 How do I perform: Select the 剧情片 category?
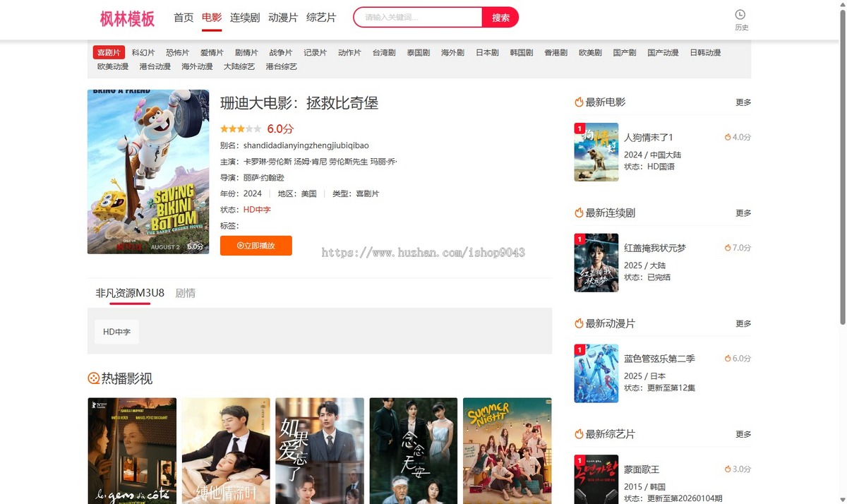(x=246, y=53)
